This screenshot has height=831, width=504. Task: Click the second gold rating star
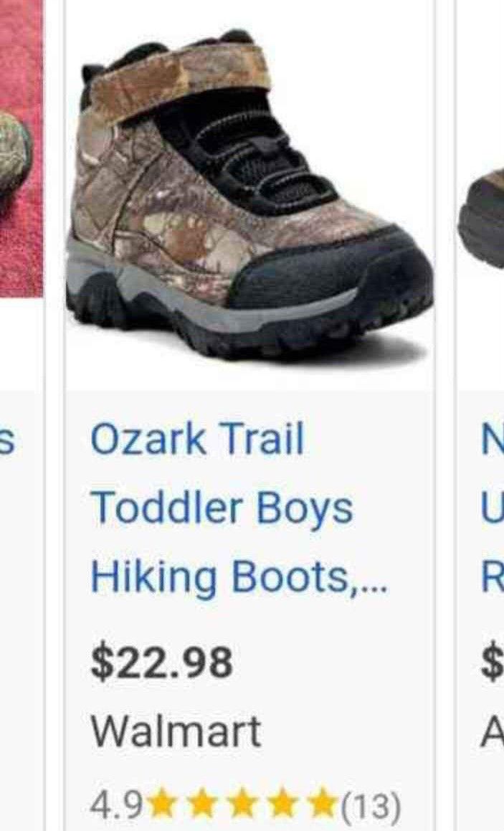pos(204,804)
